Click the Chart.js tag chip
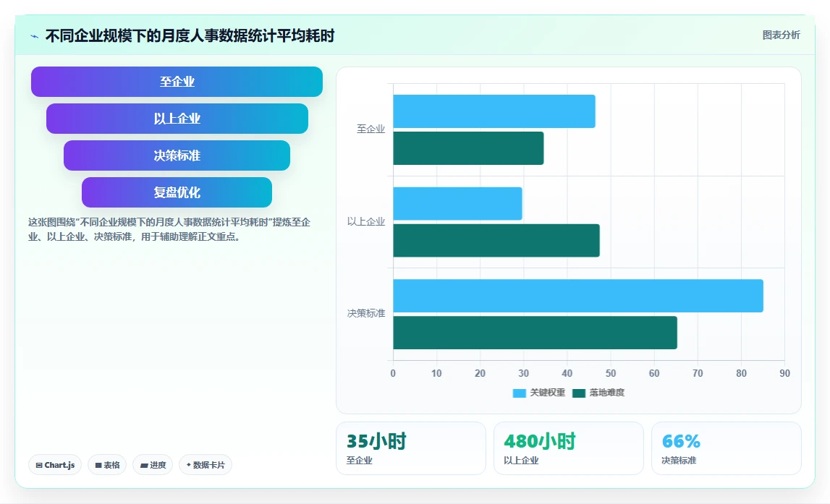 pyautogui.click(x=55, y=465)
